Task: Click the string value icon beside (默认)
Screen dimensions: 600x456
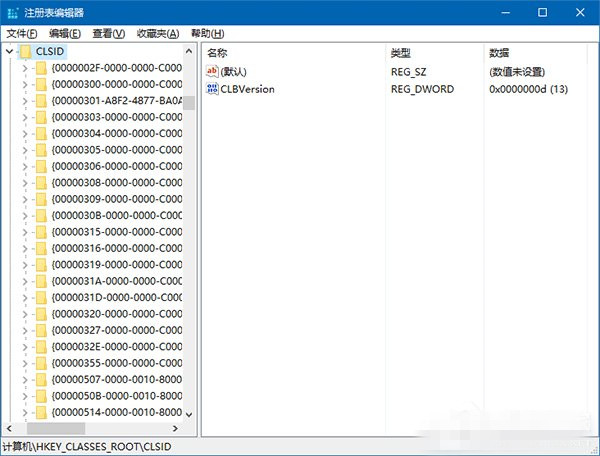Action: [212, 71]
